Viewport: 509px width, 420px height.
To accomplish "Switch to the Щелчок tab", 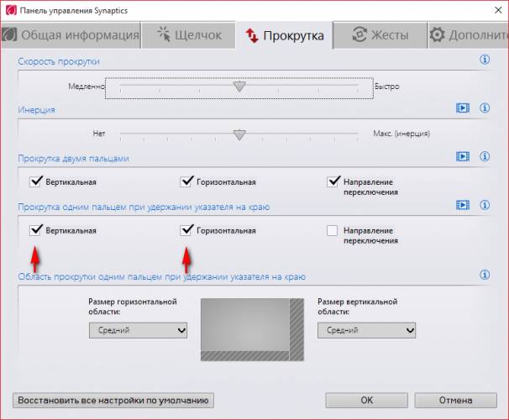I will tap(187, 35).
